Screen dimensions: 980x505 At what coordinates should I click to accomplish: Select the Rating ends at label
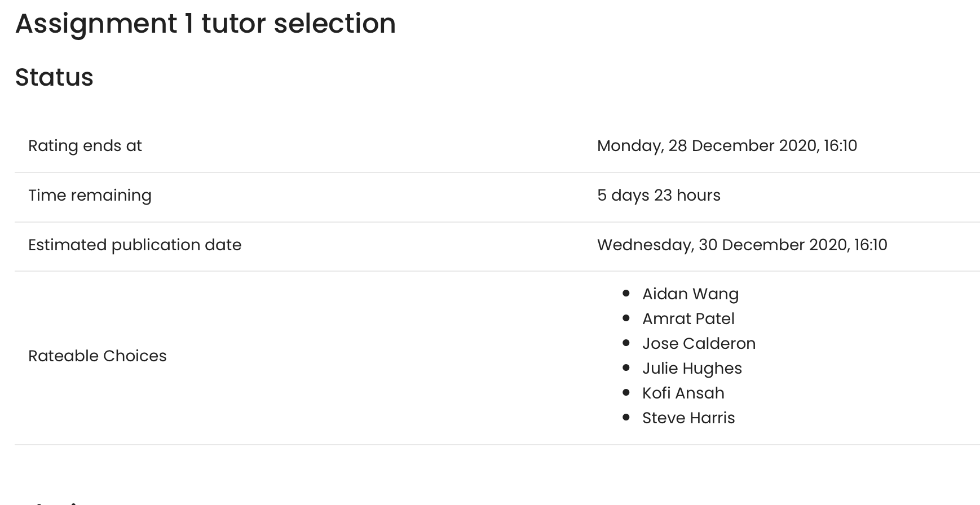pyautogui.click(x=85, y=145)
